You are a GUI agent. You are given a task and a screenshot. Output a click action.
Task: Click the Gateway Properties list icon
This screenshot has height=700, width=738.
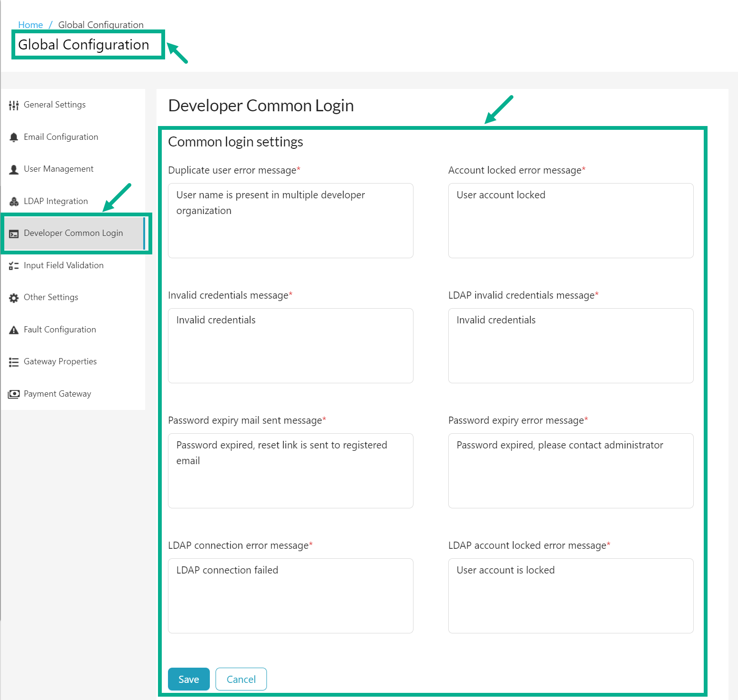(x=14, y=362)
